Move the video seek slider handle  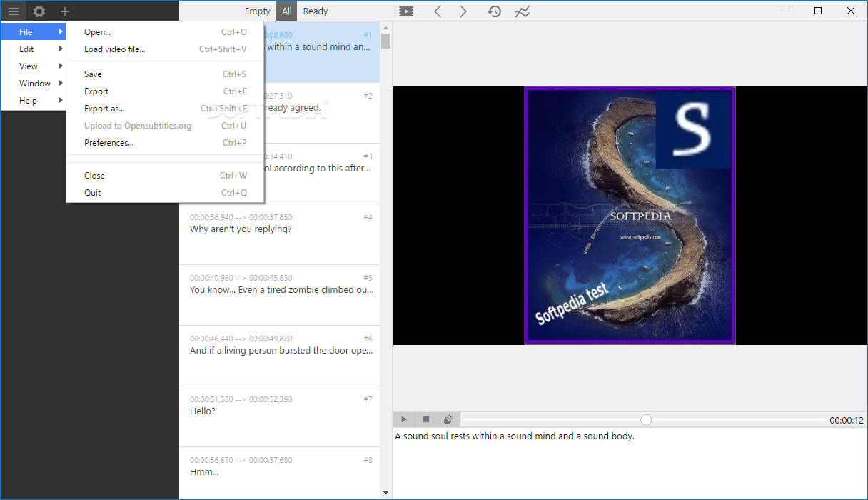646,420
